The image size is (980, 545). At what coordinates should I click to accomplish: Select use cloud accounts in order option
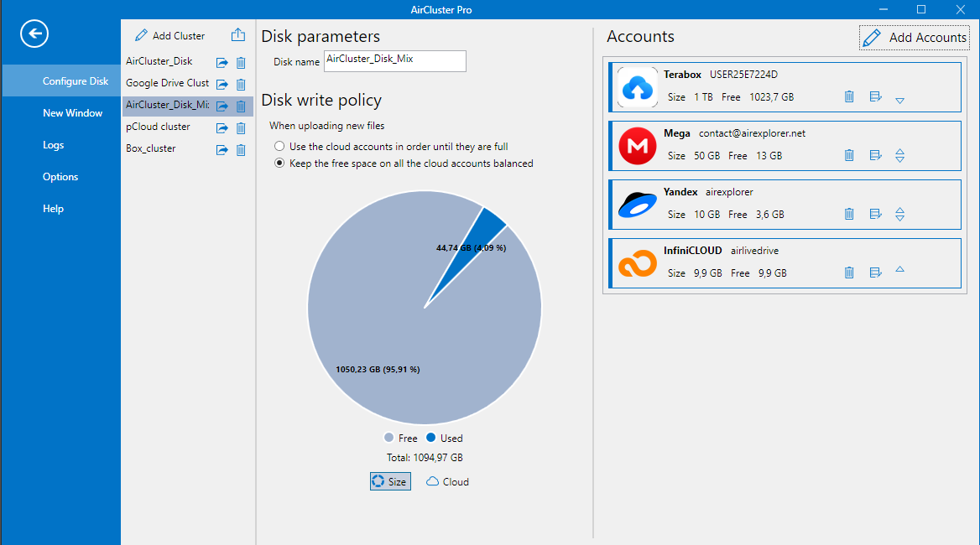(279, 147)
